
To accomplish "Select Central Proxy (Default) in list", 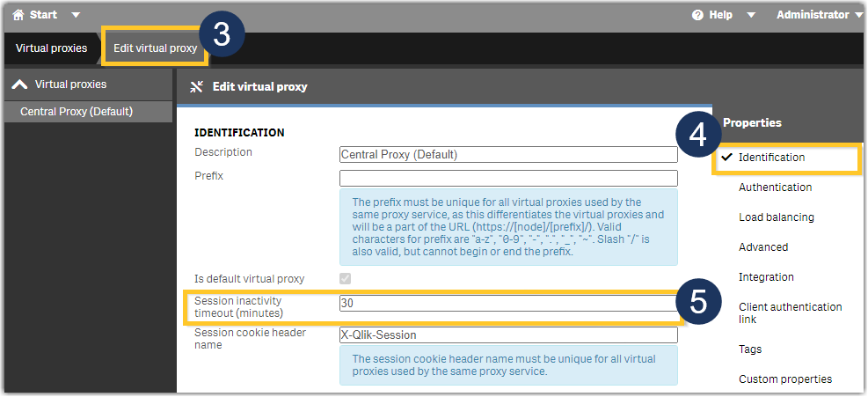I will tap(77, 111).
